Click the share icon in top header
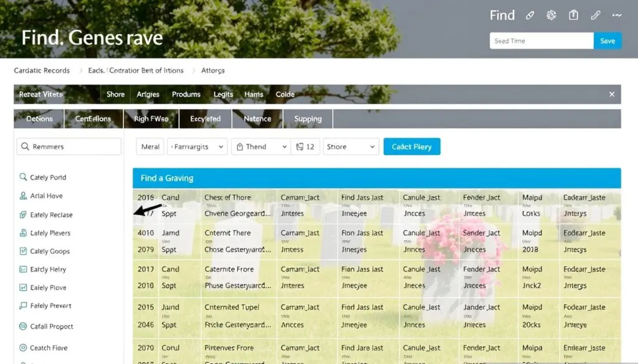Screen dimensions: 638x364 (573, 16)
